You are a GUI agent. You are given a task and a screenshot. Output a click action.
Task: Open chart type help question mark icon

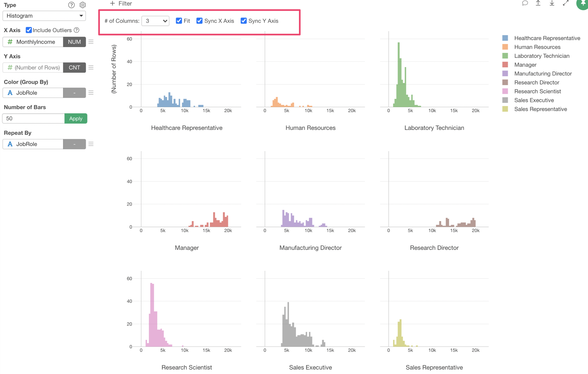click(71, 5)
